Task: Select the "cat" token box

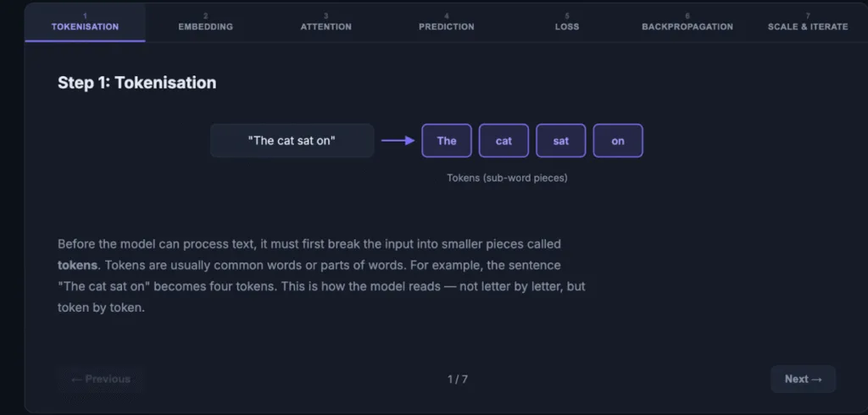Action: 504,141
